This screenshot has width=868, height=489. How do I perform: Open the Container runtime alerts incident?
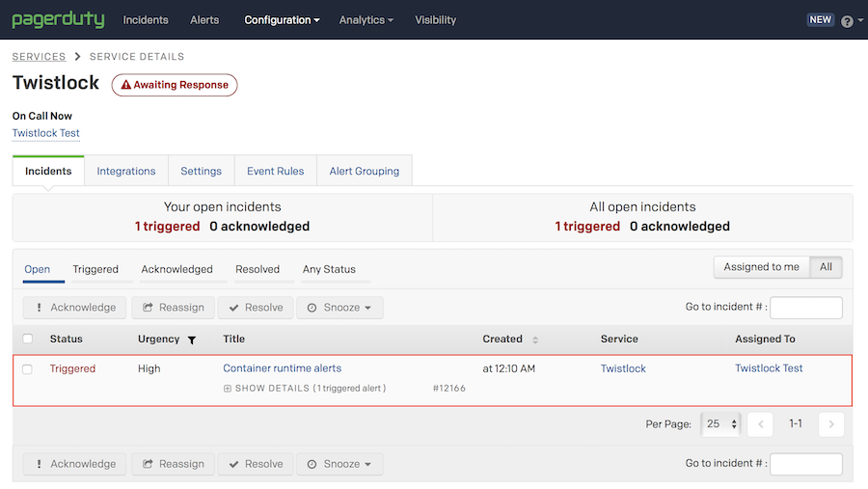pos(282,368)
